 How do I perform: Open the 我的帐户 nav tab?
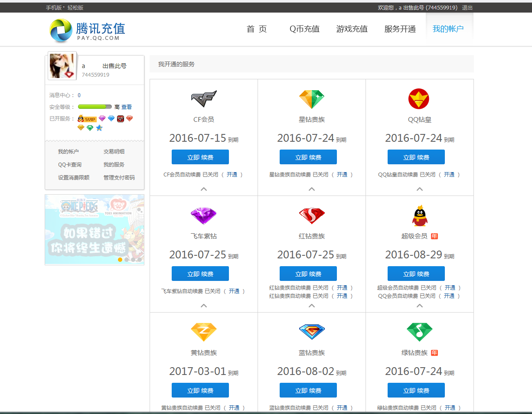448,29
